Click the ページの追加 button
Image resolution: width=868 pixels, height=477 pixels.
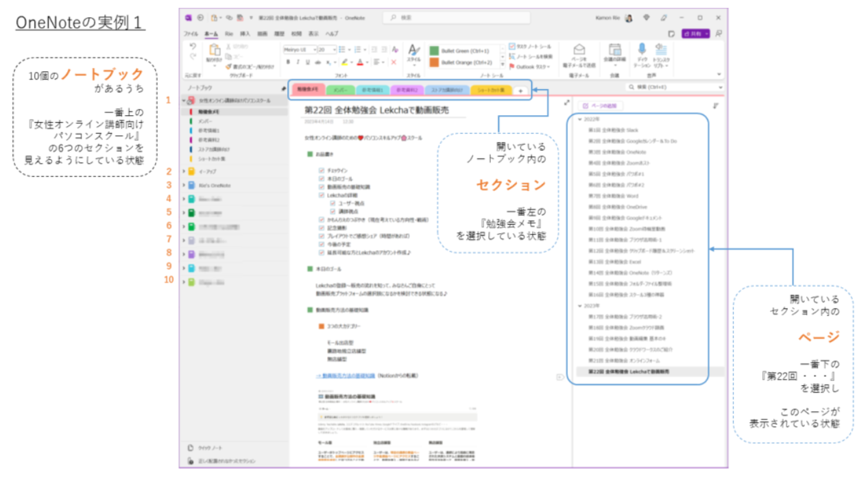click(600, 106)
